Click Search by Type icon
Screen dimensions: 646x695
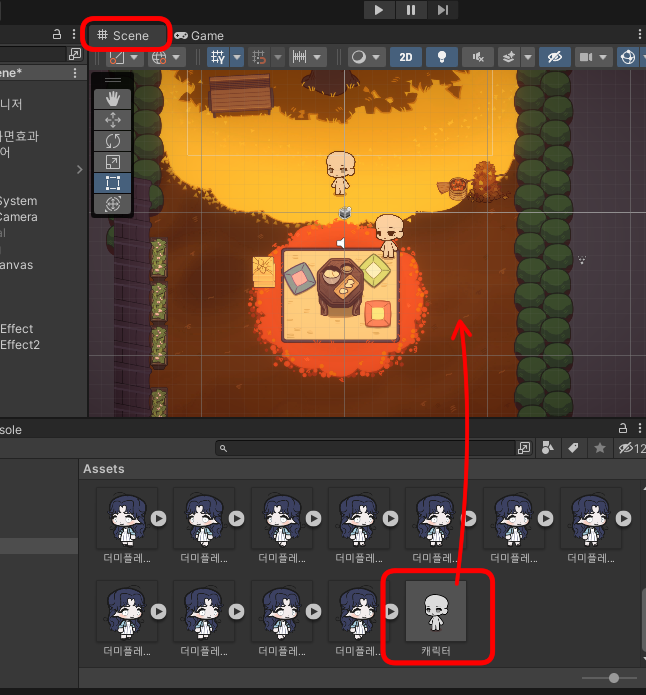[548, 448]
